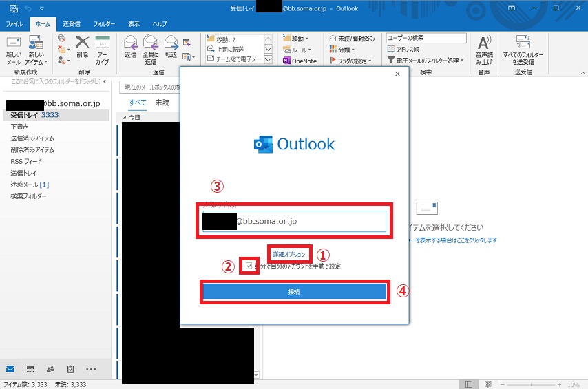
Task: Create a new mail with 新しいメール
Action: pyautogui.click(x=14, y=51)
